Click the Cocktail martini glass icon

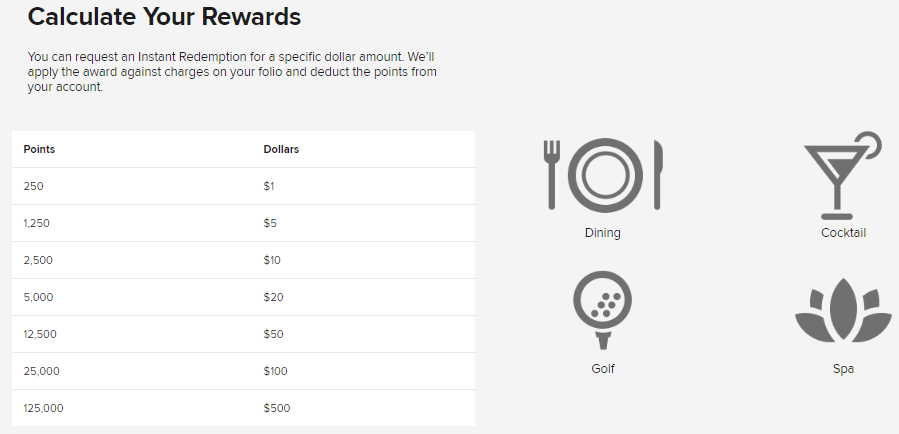pos(842,175)
